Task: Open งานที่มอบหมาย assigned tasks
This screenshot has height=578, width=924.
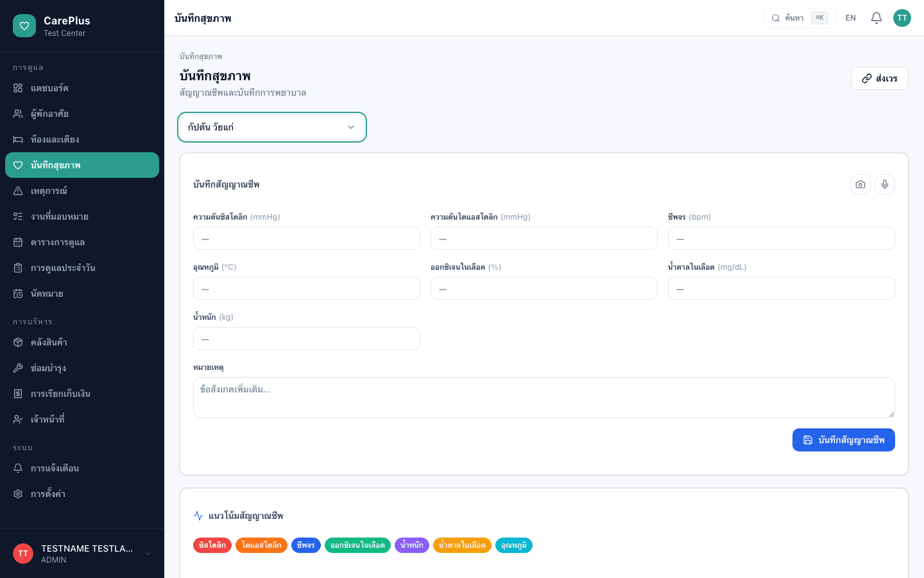Action: 82,216
